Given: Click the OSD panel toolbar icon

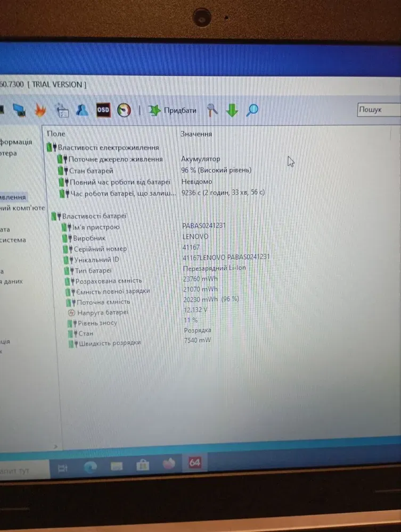Looking at the screenshot, I should click(x=103, y=110).
